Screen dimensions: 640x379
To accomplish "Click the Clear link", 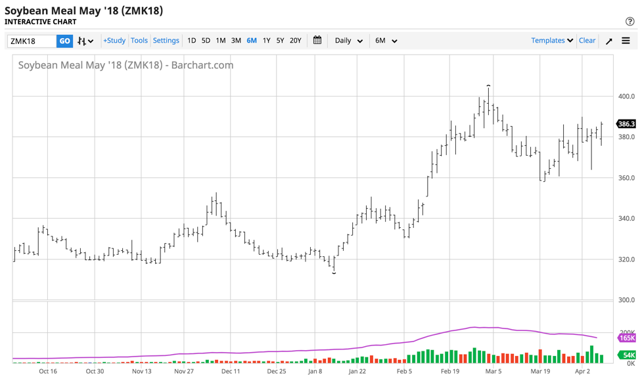I will click(587, 40).
